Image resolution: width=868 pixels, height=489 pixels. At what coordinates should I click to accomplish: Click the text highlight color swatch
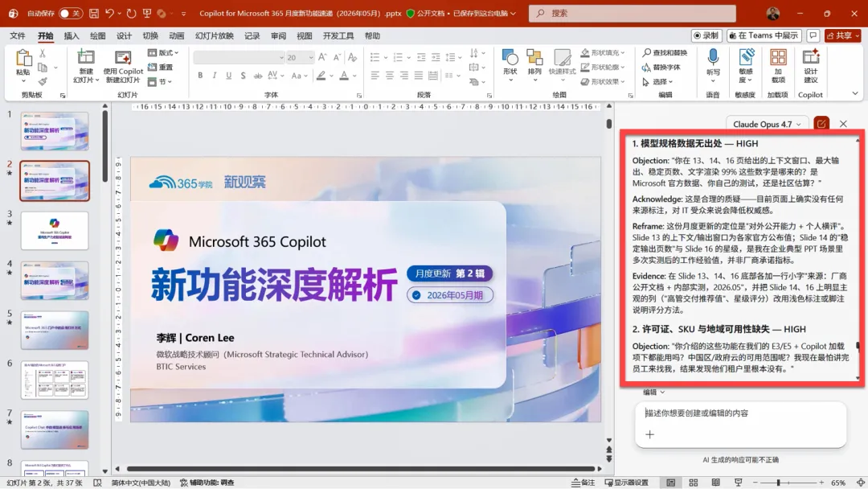pyautogui.click(x=321, y=76)
